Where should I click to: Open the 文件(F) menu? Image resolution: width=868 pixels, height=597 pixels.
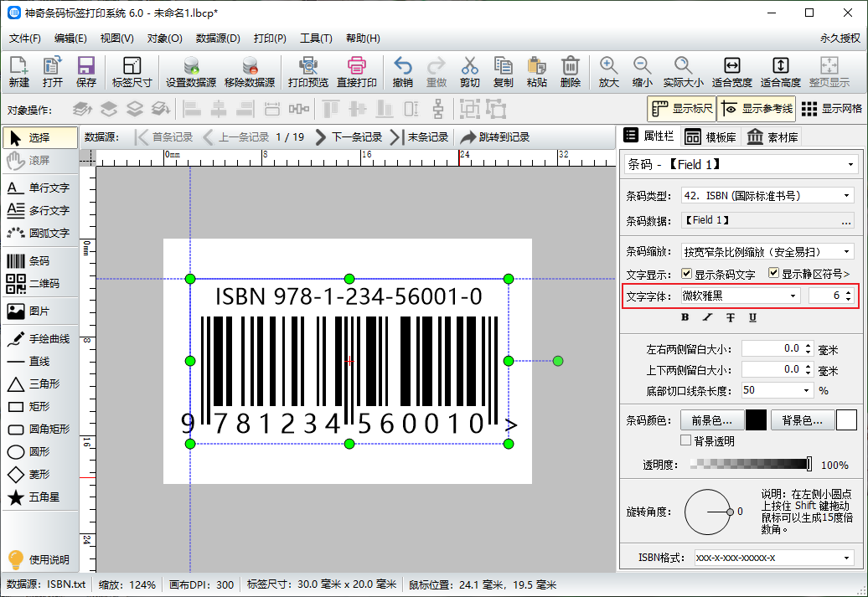pos(25,39)
